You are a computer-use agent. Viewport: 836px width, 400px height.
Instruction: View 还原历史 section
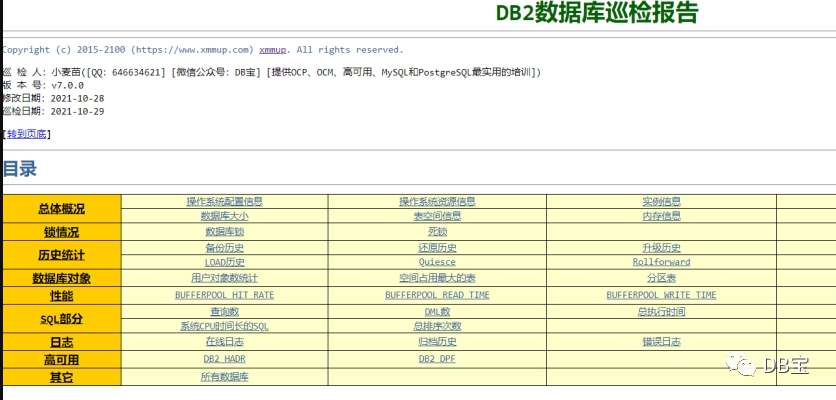437,248
